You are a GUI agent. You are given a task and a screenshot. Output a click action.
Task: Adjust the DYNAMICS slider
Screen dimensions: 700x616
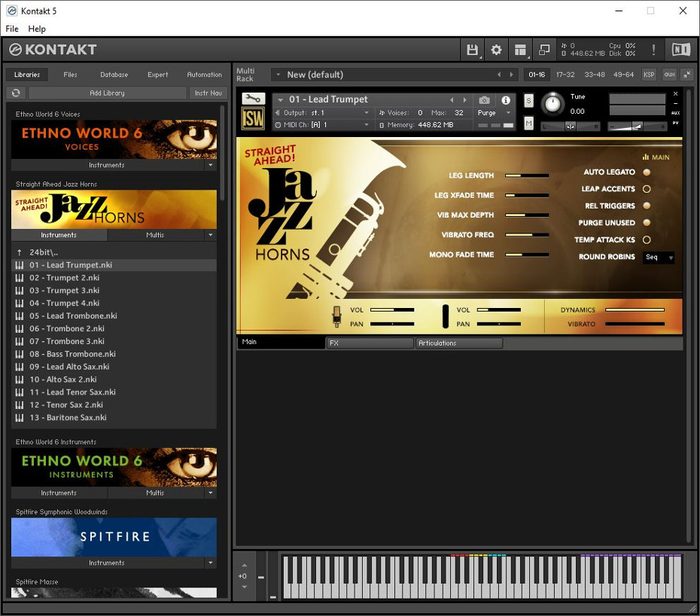(x=635, y=310)
